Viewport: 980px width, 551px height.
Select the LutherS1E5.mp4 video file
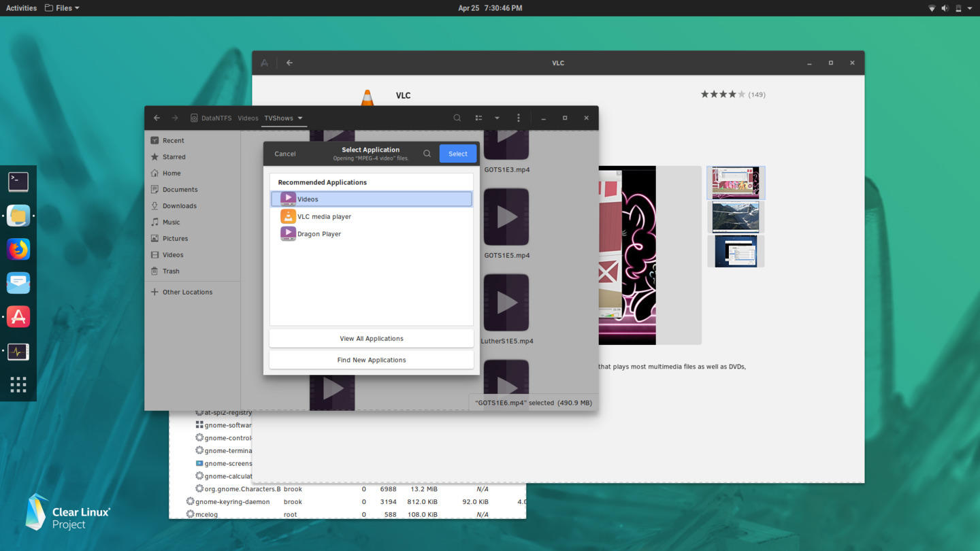point(506,309)
